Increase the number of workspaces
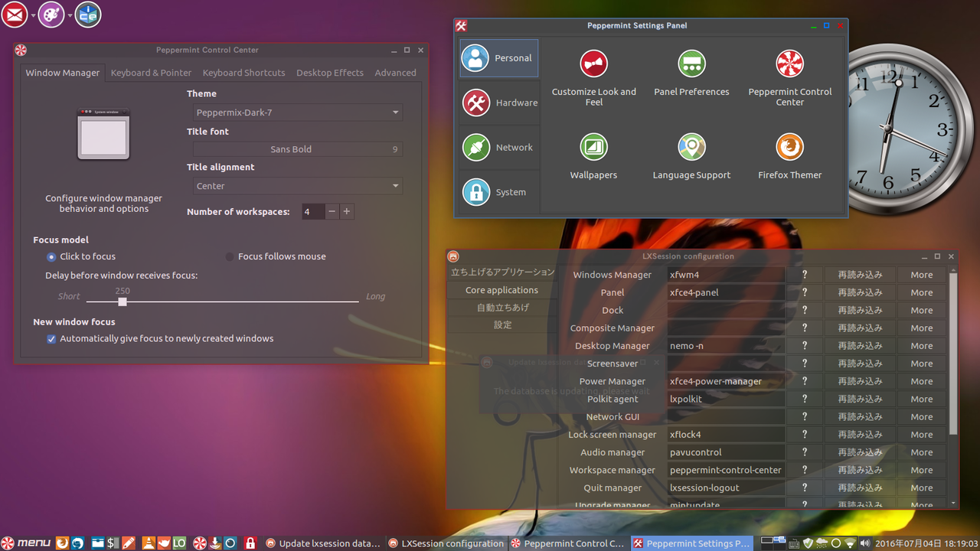 347,211
